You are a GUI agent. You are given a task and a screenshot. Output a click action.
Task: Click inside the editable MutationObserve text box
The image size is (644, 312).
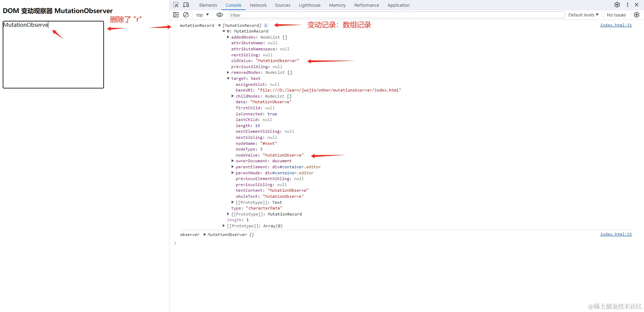tap(53, 55)
